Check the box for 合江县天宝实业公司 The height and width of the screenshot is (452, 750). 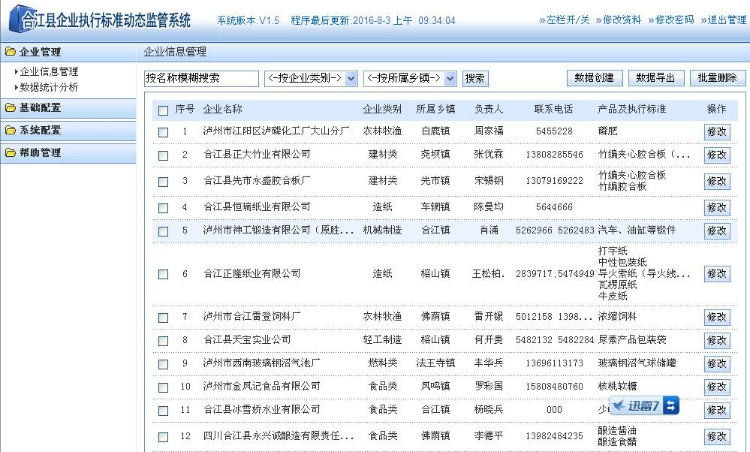[163, 341]
